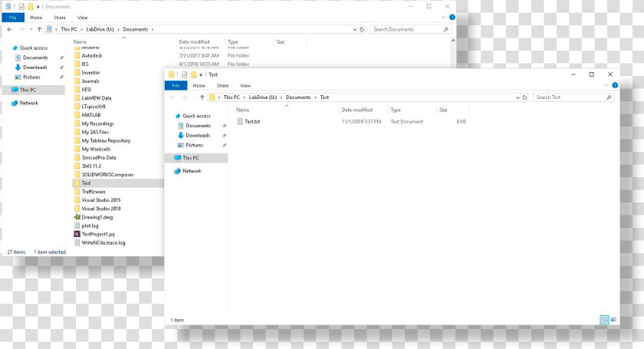Click Documents breadcrumb in Test window

pyautogui.click(x=298, y=97)
